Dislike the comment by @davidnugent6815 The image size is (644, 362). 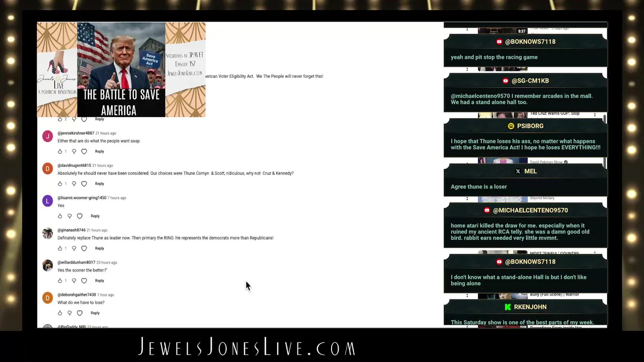[74, 184]
